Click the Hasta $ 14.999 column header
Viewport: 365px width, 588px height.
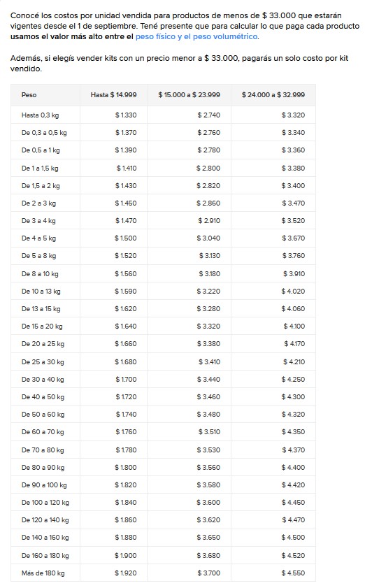[x=114, y=95]
